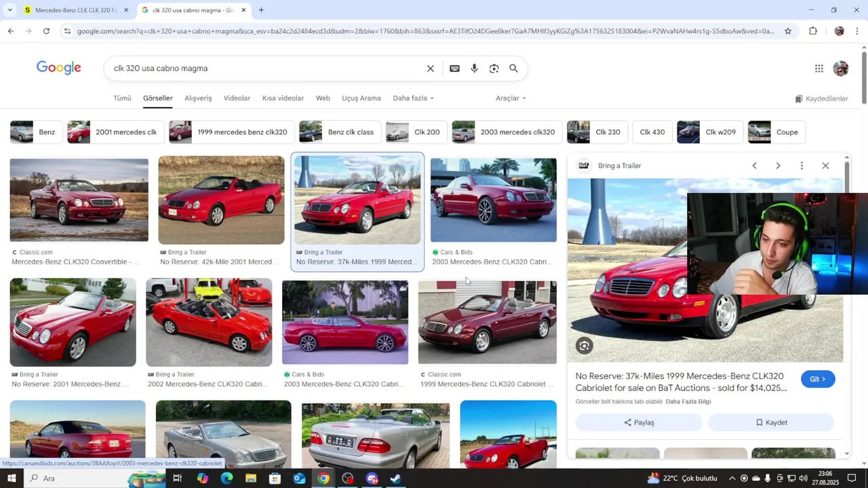The height and width of the screenshot is (488, 868).
Task: Share the image using Paylaş
Action: pos(639,422)
